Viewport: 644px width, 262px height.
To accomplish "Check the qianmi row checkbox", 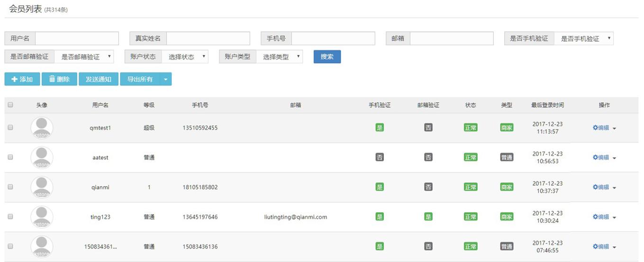I will (10, 187).
